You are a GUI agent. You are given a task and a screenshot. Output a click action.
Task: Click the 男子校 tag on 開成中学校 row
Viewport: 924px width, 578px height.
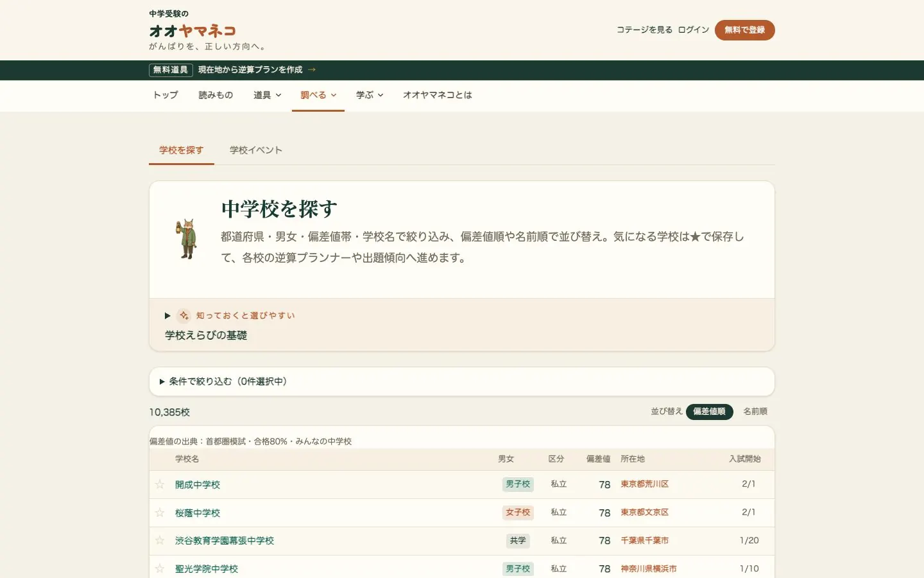(x=518, y=484)
